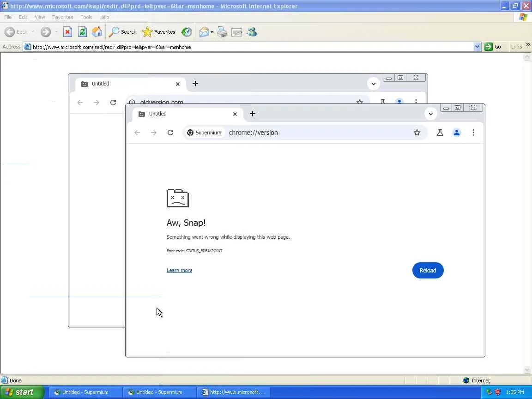Screen dimensions: 532x399
Task: Open the File menu
Action: coord(8,17)
